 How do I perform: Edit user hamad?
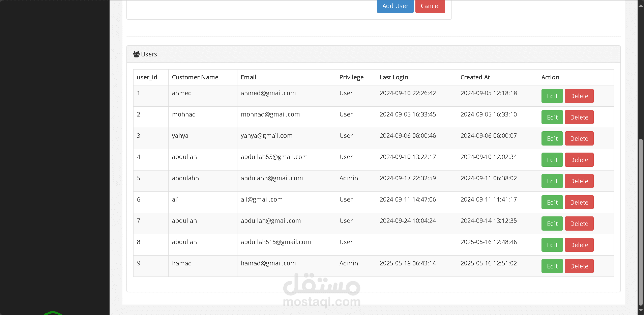coord(552,266)
